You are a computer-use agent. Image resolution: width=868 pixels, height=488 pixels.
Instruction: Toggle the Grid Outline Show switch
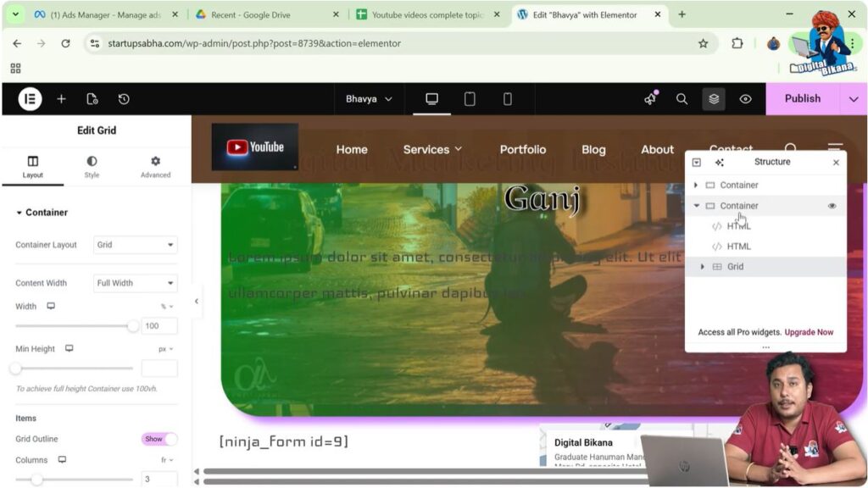(x=159, y=439)
